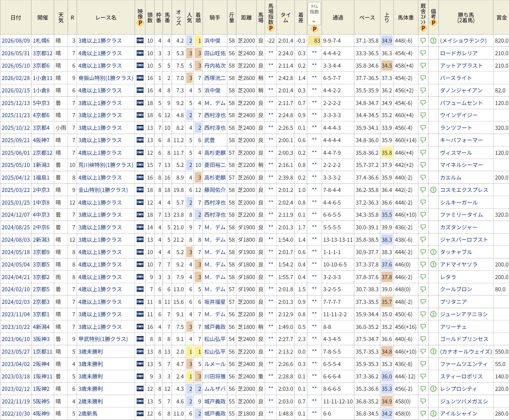Image resolution: width=509 pixels, height=420 pixels.
Task: Open 2歳新馬 race link
Action: point(88,414)
